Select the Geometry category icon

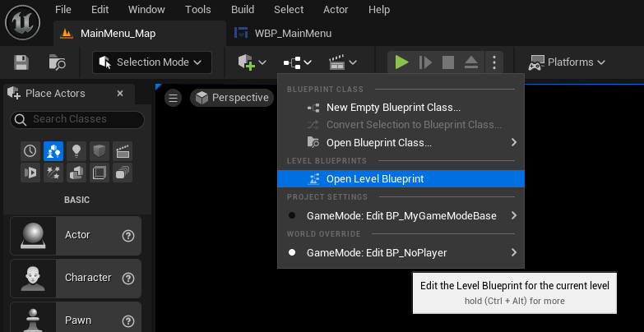pyautogui.click(x=76, y=173)
